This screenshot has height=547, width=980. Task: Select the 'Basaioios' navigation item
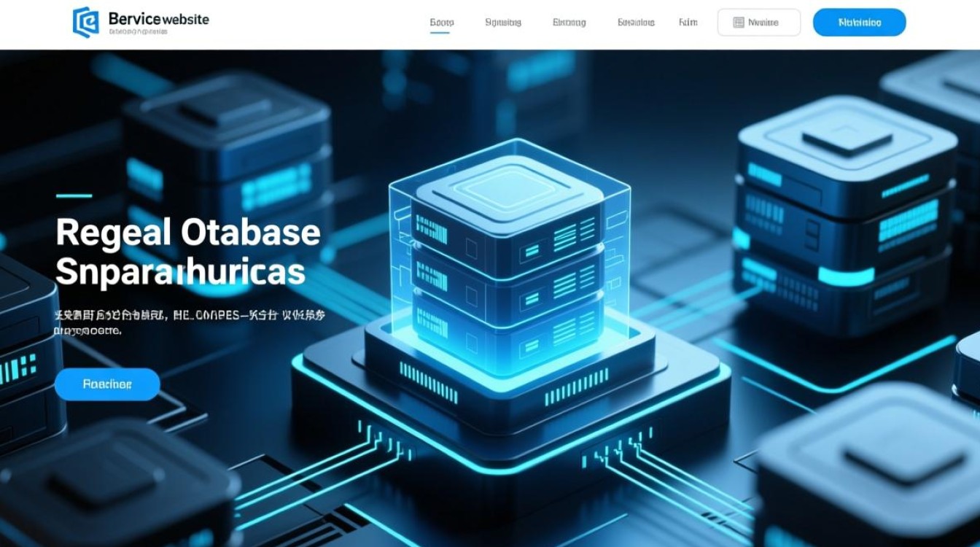point(636,23)
